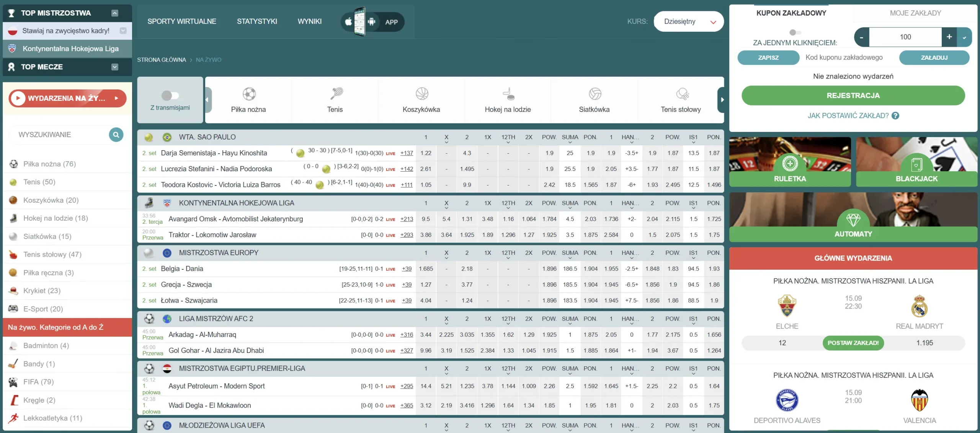Open the Hokej na lodzie tile
The height and width of the screenshot is (433, 980).
(x=508, y=100)
